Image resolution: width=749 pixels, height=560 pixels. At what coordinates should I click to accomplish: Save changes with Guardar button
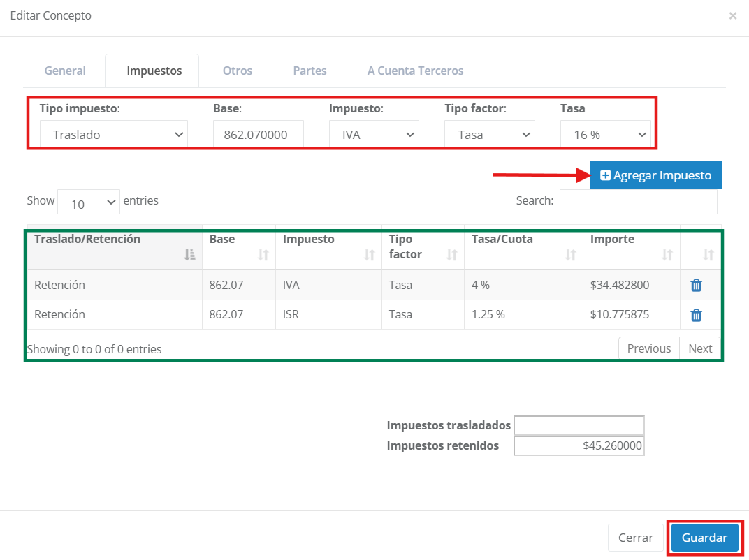[704, 538]
